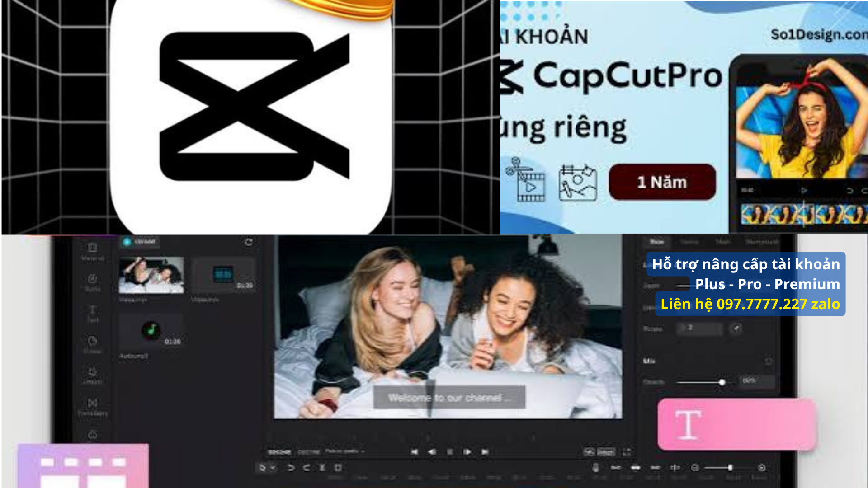Delete the selected clip
The height and width of the screenshot is (488, 868).
click(x=338, y=468)
